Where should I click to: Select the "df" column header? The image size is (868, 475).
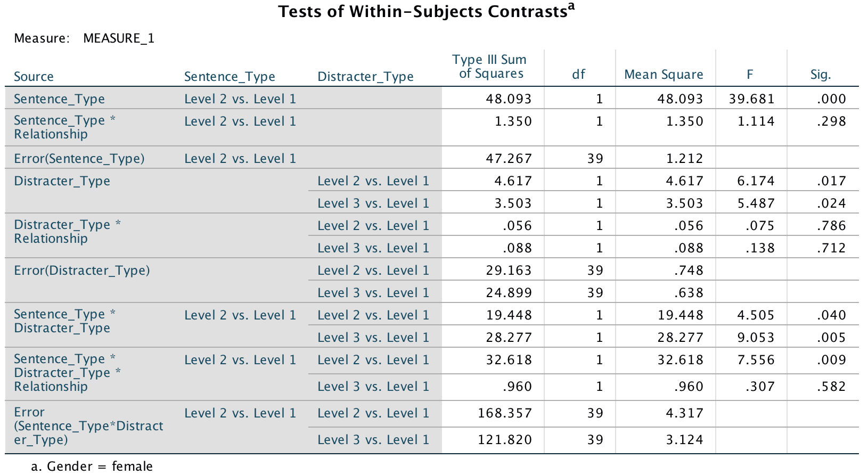(x=578, y=75)
